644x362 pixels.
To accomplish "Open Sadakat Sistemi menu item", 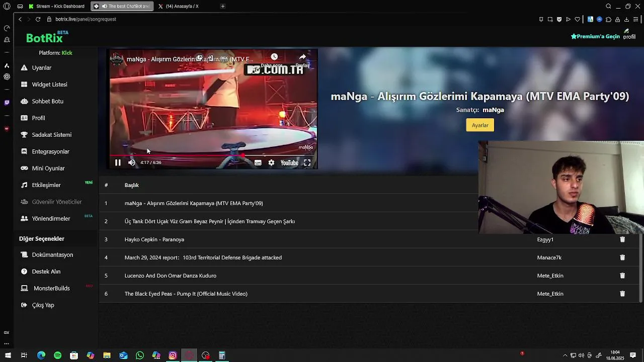I will (51, 135).
